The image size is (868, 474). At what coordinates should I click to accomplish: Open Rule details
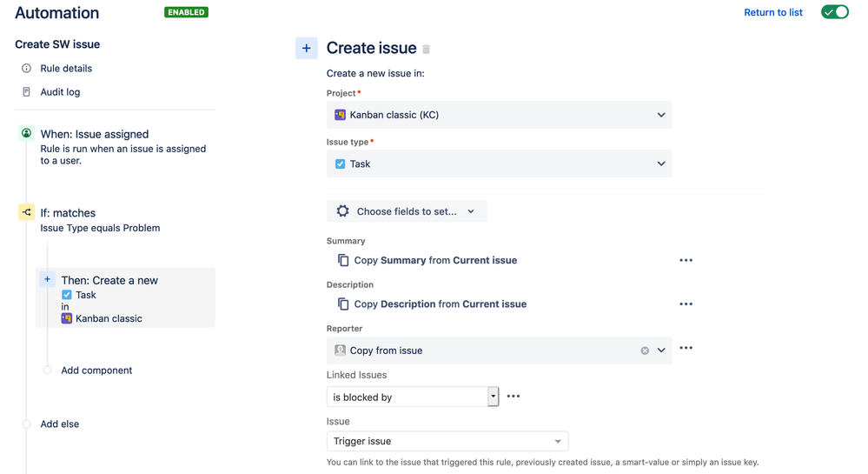[66, 68]
